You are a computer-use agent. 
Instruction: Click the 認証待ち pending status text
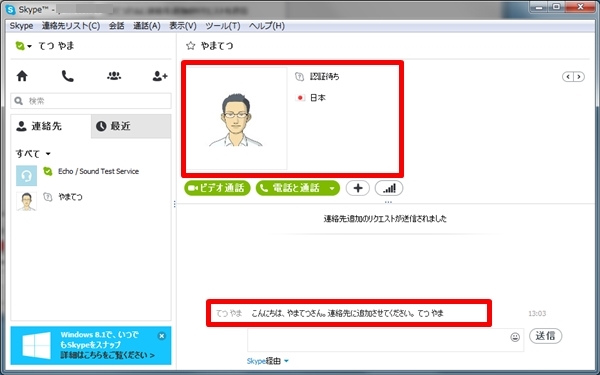[324, 77]
